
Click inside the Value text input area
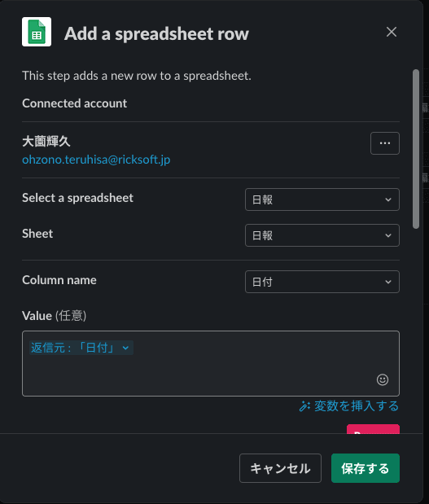click(211, 363)
